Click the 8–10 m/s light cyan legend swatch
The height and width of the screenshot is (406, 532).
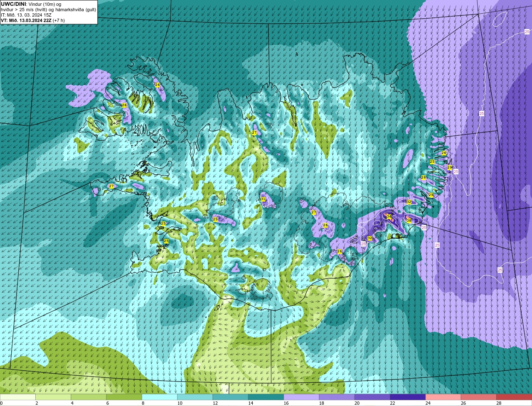click(x=160, y=397)
